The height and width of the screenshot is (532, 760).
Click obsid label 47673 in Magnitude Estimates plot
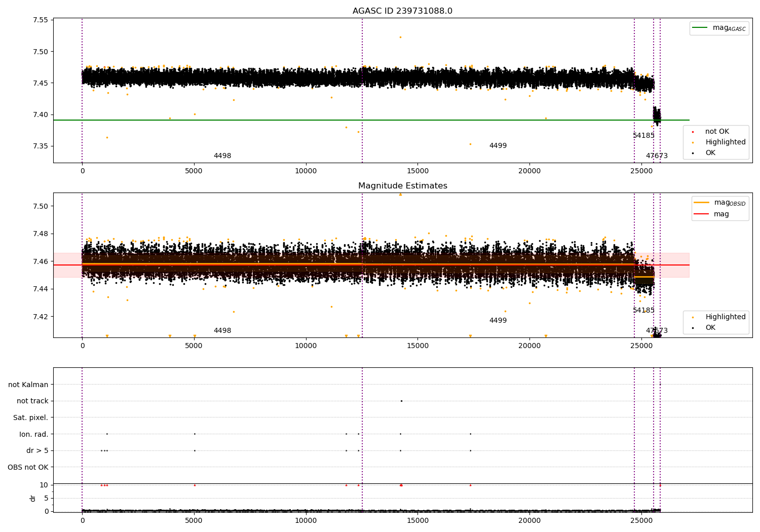coord(657,331)
